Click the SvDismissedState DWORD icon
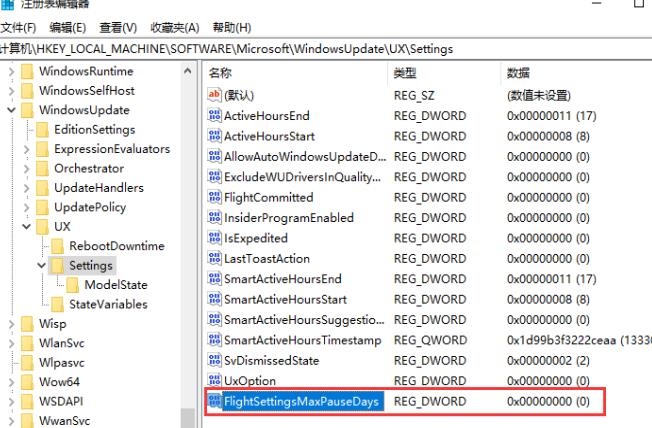 (214, 360)
